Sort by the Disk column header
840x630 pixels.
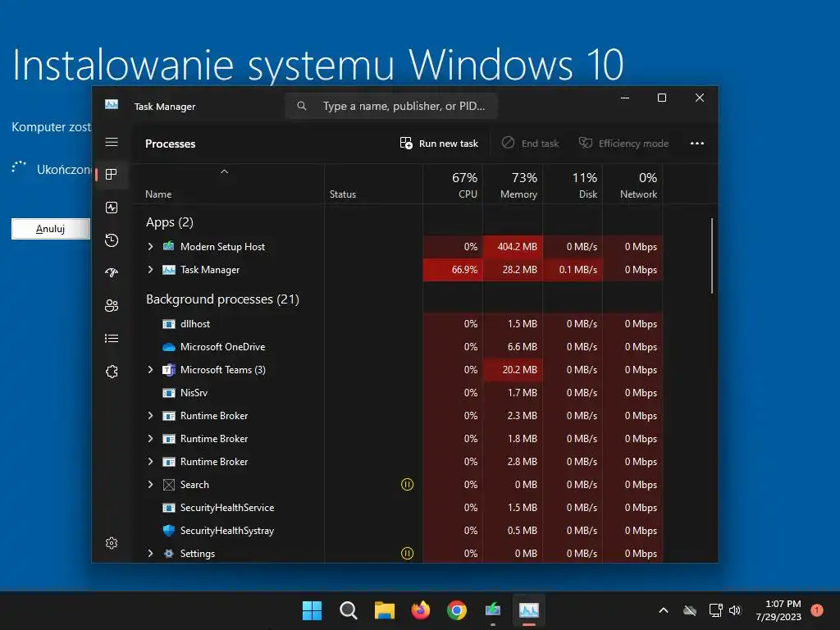(573, 185)
